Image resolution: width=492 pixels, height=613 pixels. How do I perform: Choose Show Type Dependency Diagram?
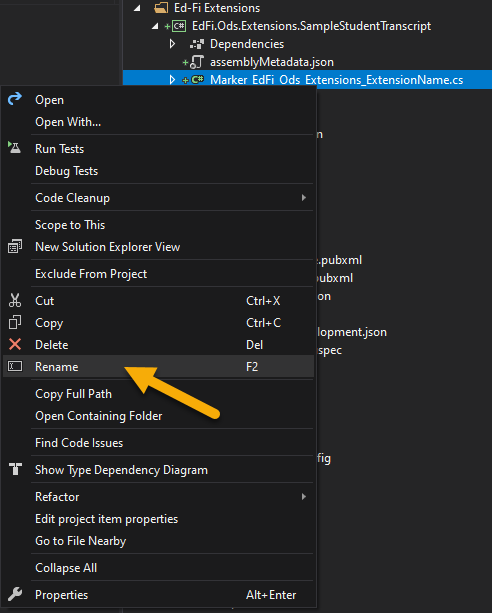(x=158, y=470)
